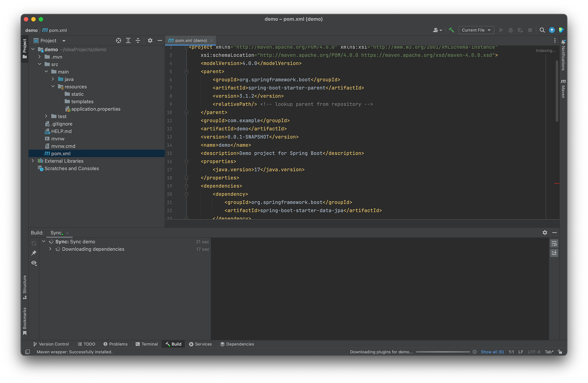
Task: Open the Current File run configuration dropdown
Action: click(476, 30)
